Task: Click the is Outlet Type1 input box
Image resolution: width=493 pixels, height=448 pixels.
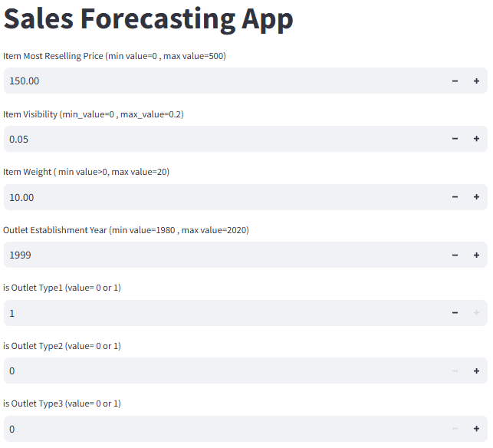Action: tap(224, 313)
